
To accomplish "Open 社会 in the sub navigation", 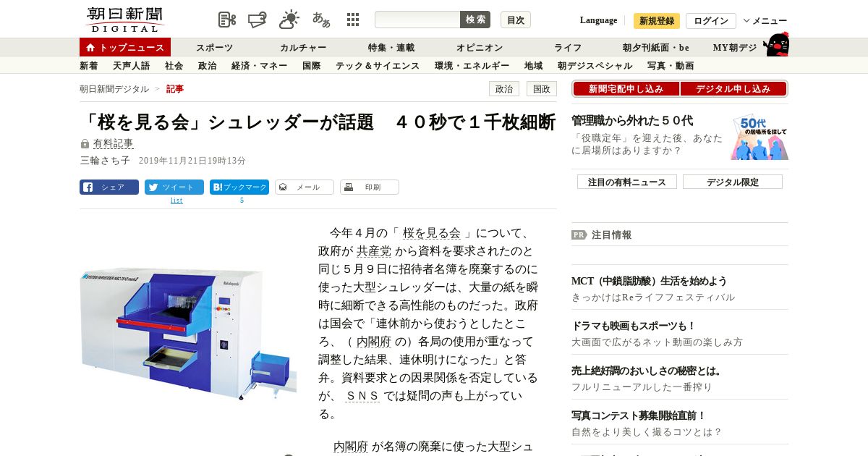I will coord(174,66).
